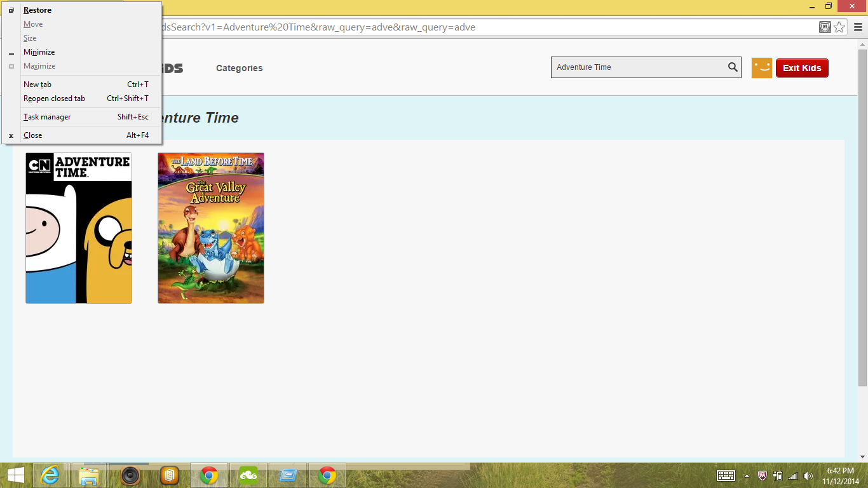
Task: Open the orange document app in taskbar
Action: [169, 475]
